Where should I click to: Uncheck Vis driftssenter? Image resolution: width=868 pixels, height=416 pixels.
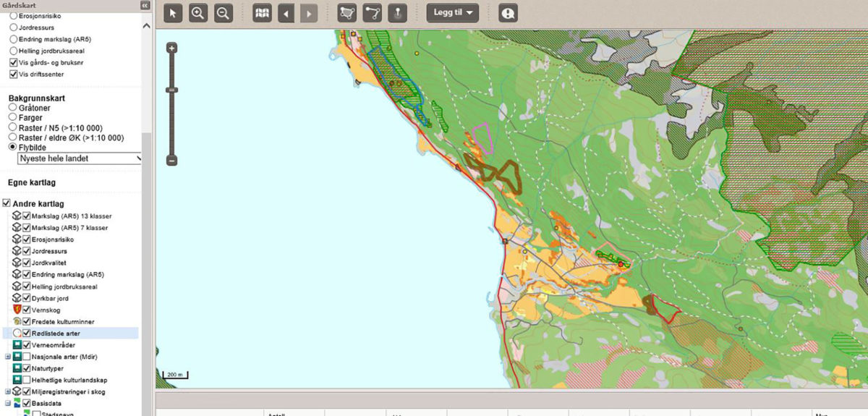(13, 75)
